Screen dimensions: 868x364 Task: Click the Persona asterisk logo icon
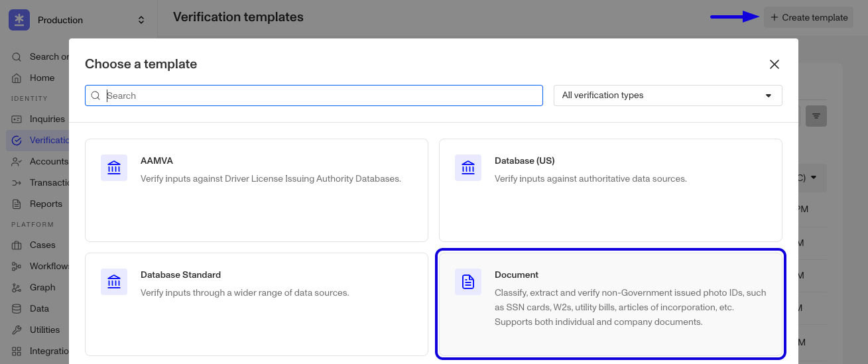19,20
